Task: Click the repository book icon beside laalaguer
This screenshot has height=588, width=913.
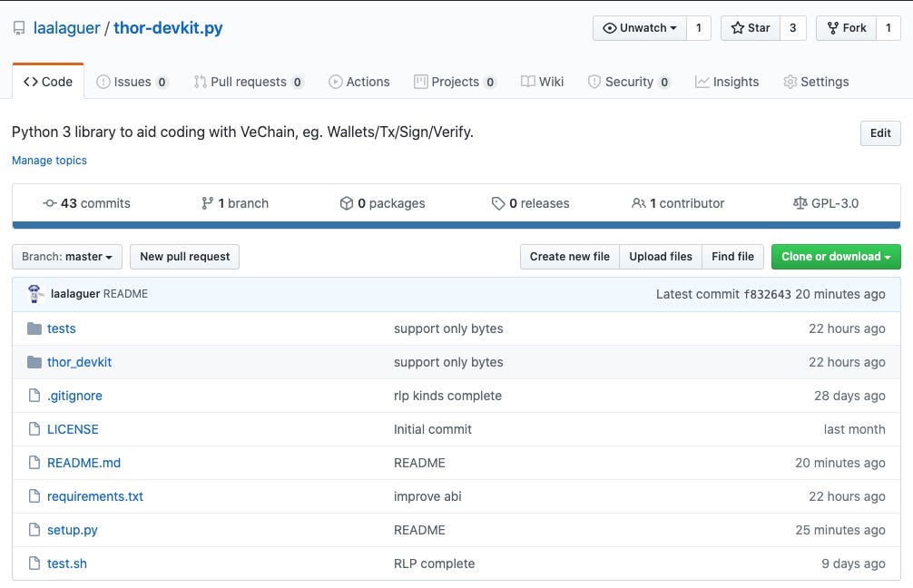Action: pyautogui.click(x=19, y=28)
